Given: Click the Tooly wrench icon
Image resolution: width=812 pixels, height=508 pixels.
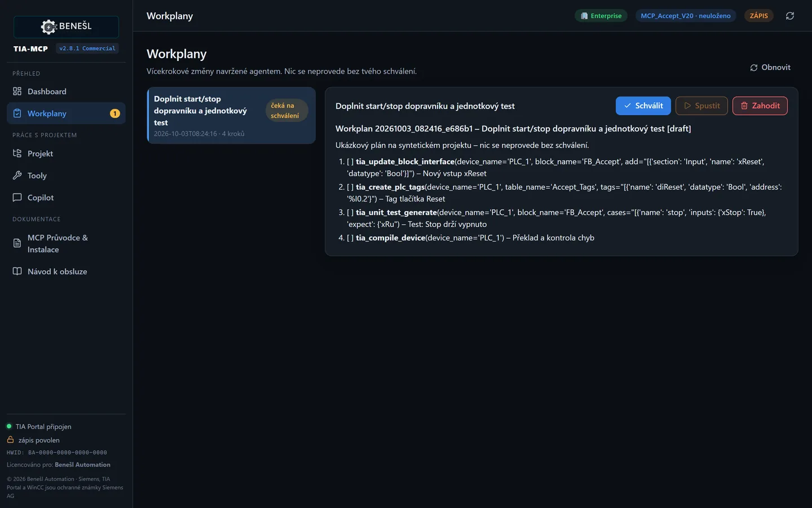Looking at the screenshot, I should point(17,176).
